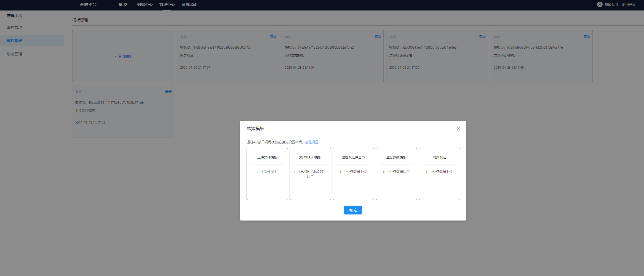Screen dimensions: 644x276
Task: Open 地址管理 in the sidebar
Action: 14,54
